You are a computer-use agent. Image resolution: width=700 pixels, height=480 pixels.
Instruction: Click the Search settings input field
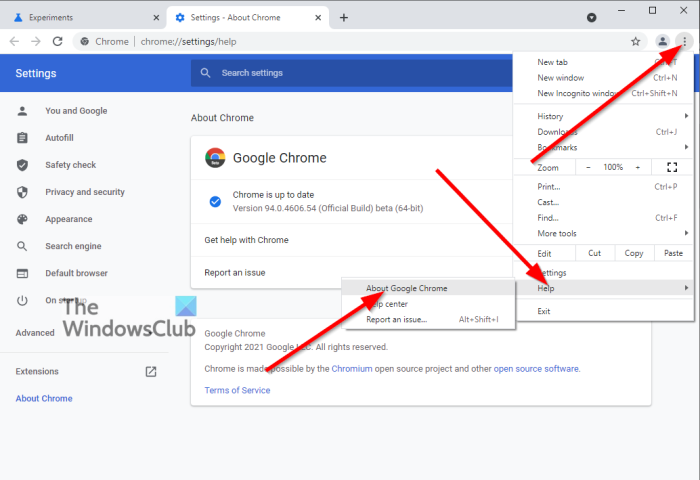[350, 73]
